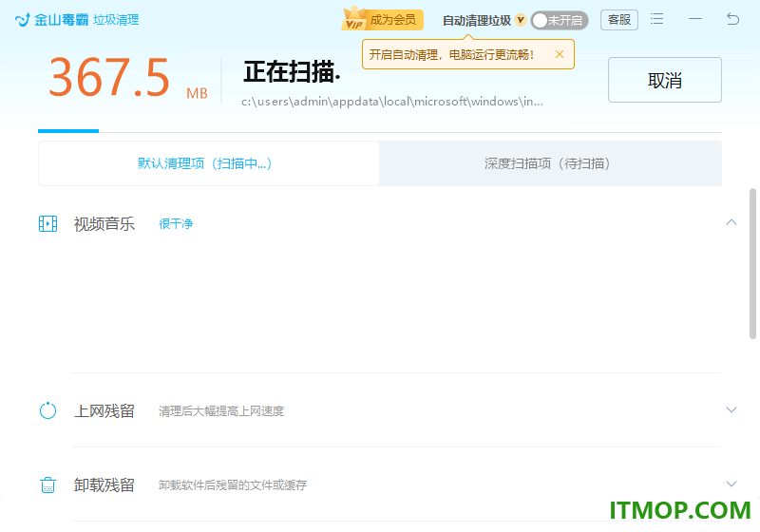This screenshot has width=760, height=532.
Task: Click the 367.5 MB scanned size
Action: point(128,78)
